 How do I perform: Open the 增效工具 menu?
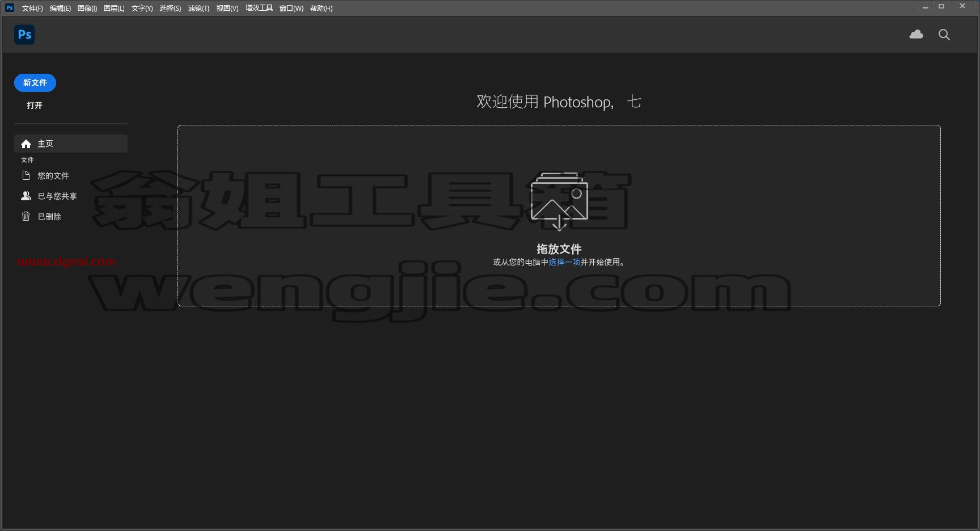click(259, 9)
